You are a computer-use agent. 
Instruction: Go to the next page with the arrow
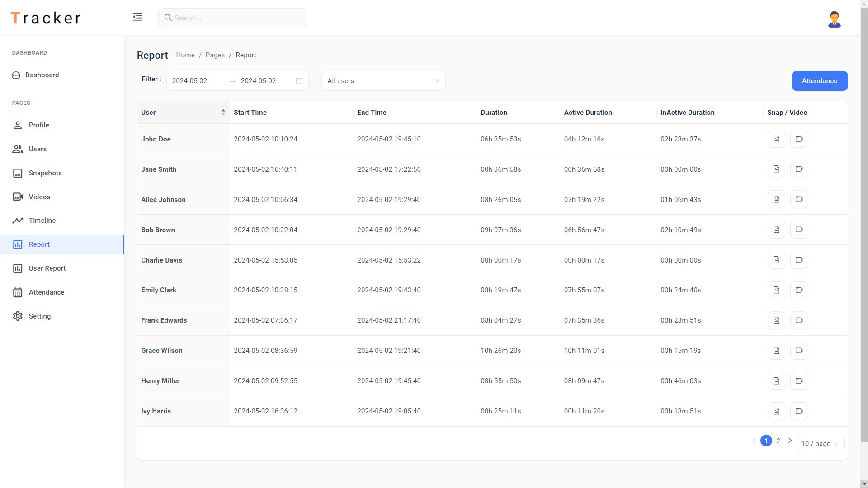click(790, 441)
